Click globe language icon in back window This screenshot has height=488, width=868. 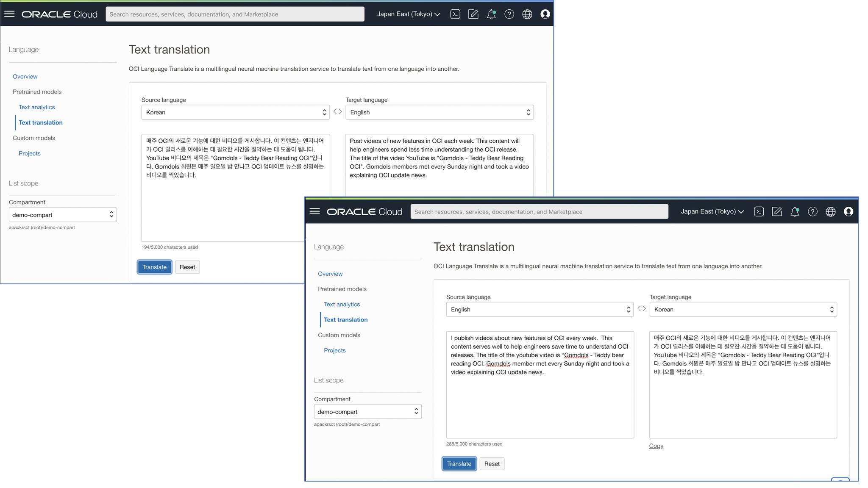pyautogui.click(x=527, y=14)
